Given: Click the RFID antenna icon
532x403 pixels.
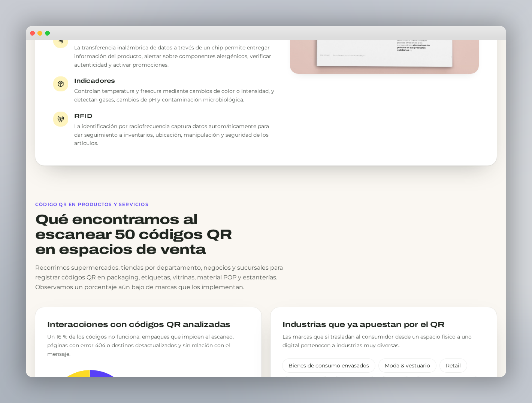Looking at the screenshot, I should tap(61, 119).
